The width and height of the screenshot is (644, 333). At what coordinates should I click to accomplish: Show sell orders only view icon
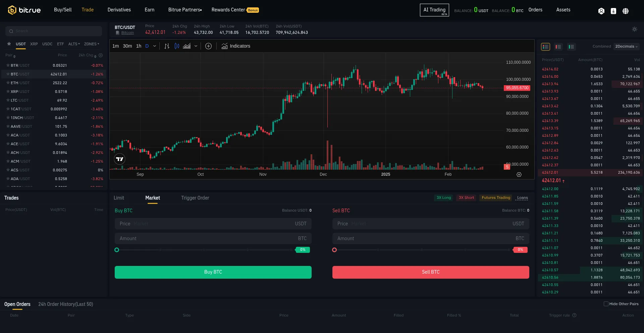[x=558, y=47]
